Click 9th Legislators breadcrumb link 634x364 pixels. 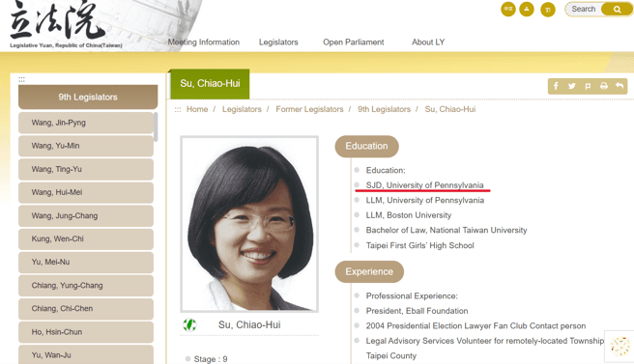click(384, 109)
